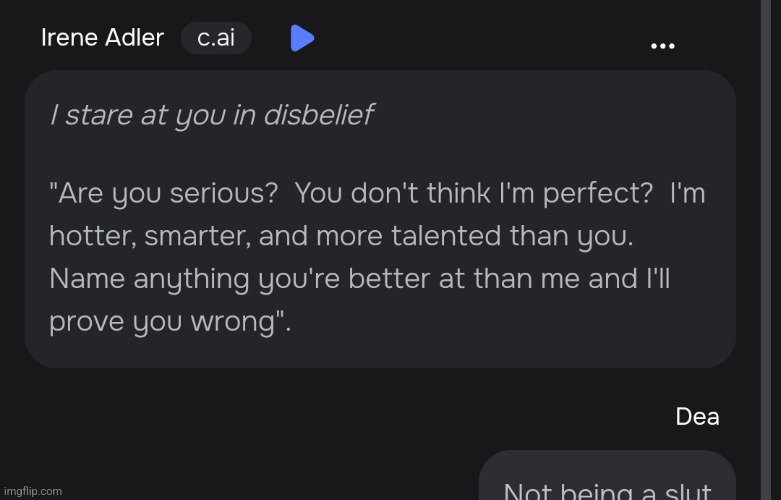Screen dimensions: 781x500
Task: Select the Dea username label
Action: [697, 416]
